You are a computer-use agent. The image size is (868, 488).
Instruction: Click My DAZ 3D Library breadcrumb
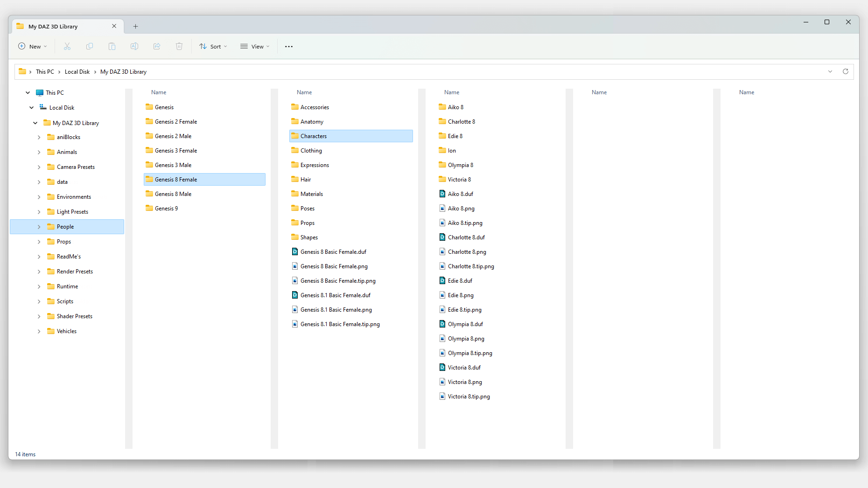tap(123, 71)
